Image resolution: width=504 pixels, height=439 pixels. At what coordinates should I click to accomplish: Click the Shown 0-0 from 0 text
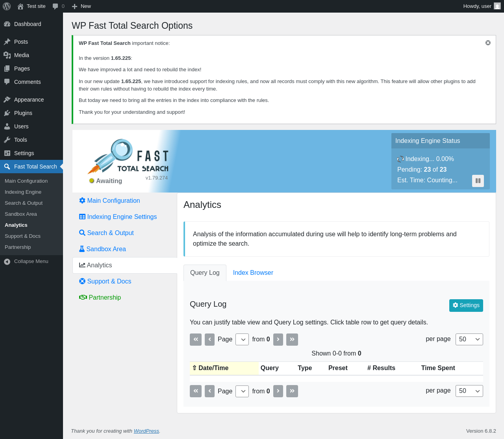pos(336,354)
